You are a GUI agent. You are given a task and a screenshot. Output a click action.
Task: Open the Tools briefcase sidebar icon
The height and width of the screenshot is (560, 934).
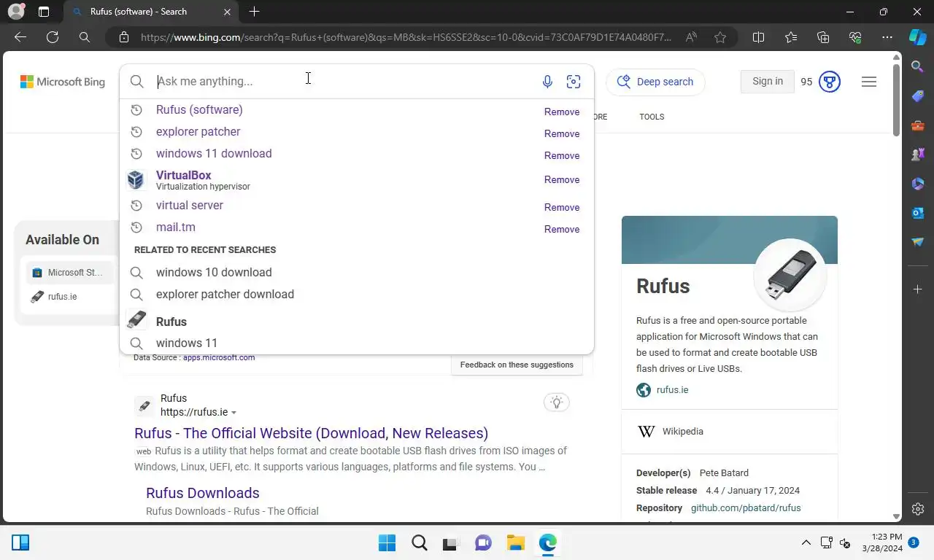click(x=918, y=125)
